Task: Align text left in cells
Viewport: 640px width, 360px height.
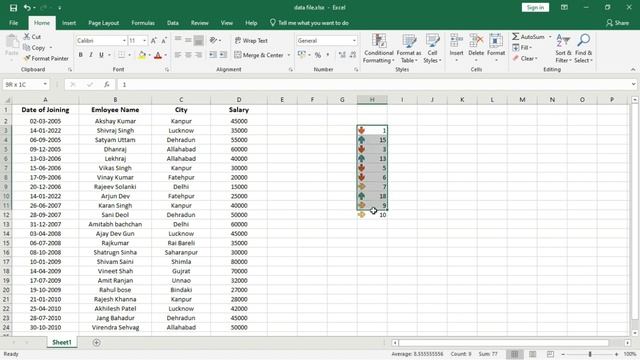Action: tap(178, 55)
